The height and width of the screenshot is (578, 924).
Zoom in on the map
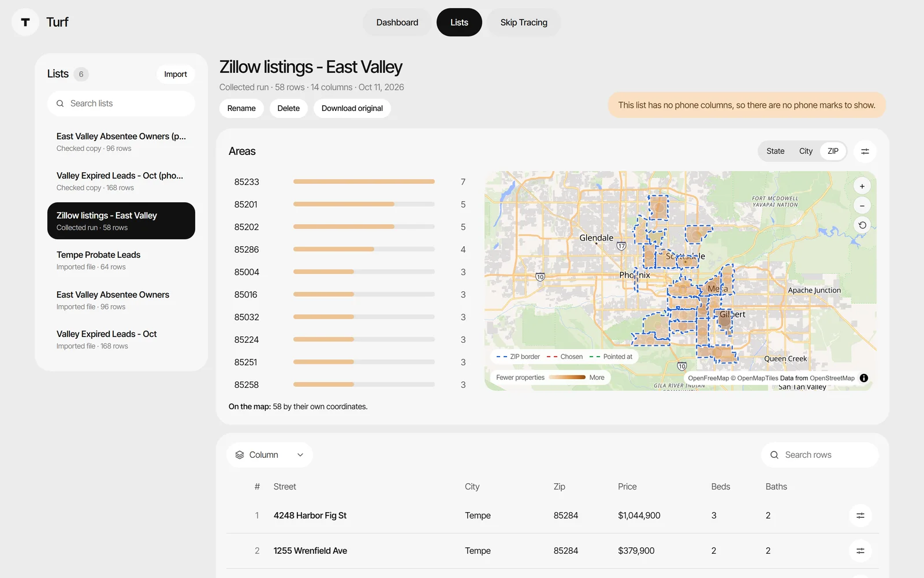click(862, 186)
